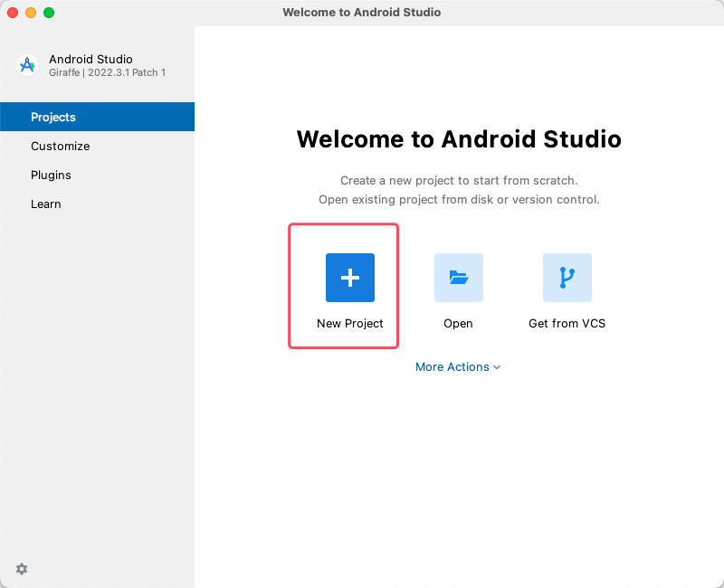Go to the Learn tab
Screen dimensions: 724x588
pyautogui.click(x=98, y=204)
